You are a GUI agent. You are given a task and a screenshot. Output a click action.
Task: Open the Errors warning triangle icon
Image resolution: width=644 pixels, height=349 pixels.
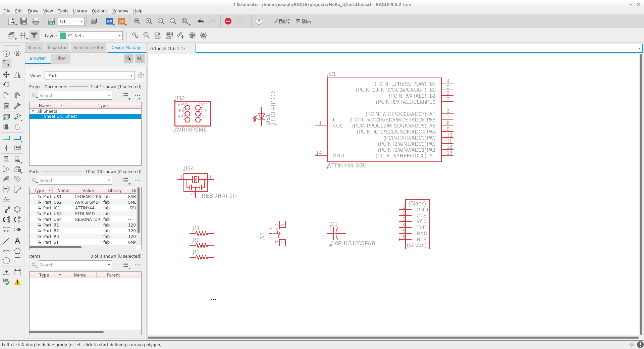point(17,282)
